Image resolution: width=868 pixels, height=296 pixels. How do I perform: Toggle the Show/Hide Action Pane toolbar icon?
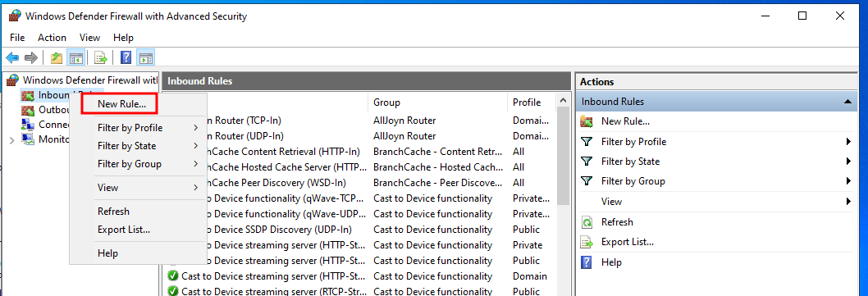point(145,57)
